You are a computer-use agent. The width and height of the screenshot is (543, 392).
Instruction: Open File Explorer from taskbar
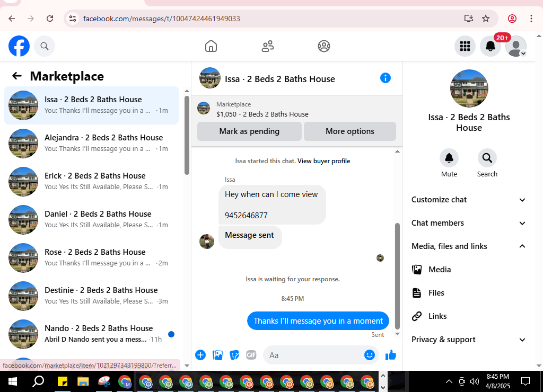[83, 381]
